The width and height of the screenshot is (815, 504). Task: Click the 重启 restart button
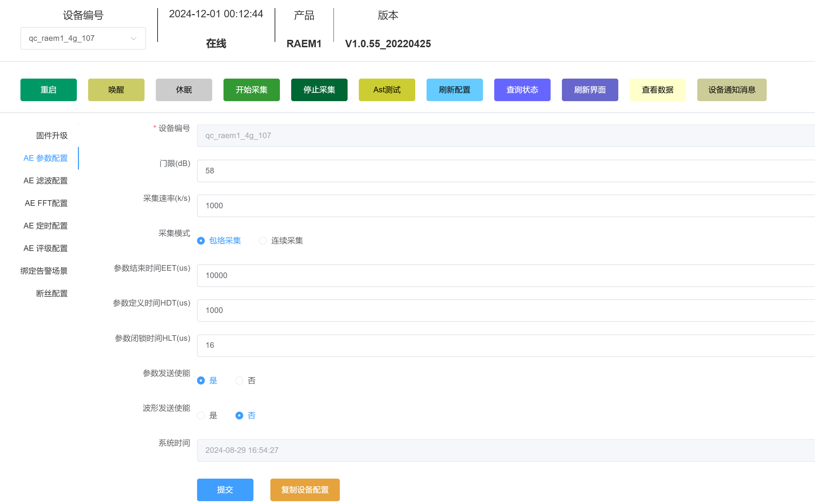[49, 90]
